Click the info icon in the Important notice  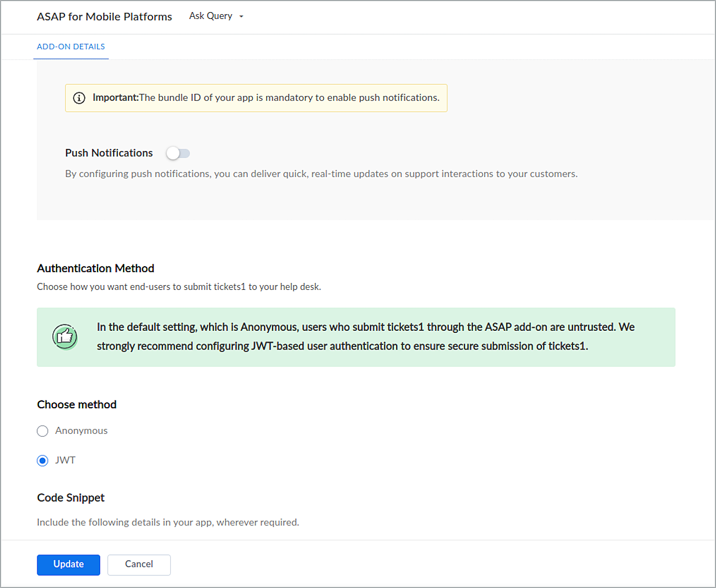pos(79,98)
